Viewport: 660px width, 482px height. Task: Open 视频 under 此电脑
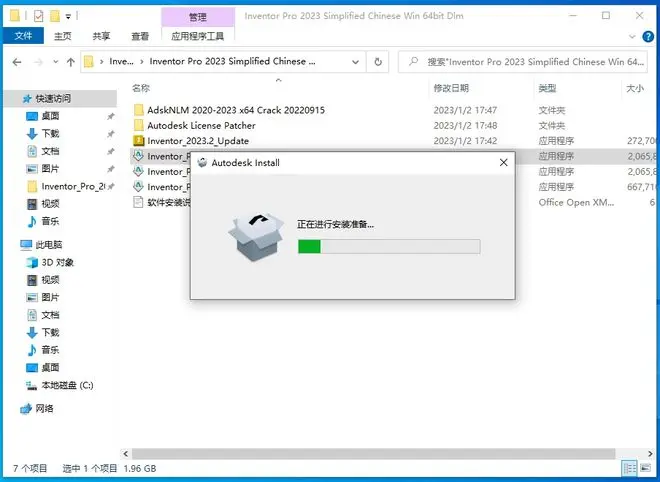(51, 280)
